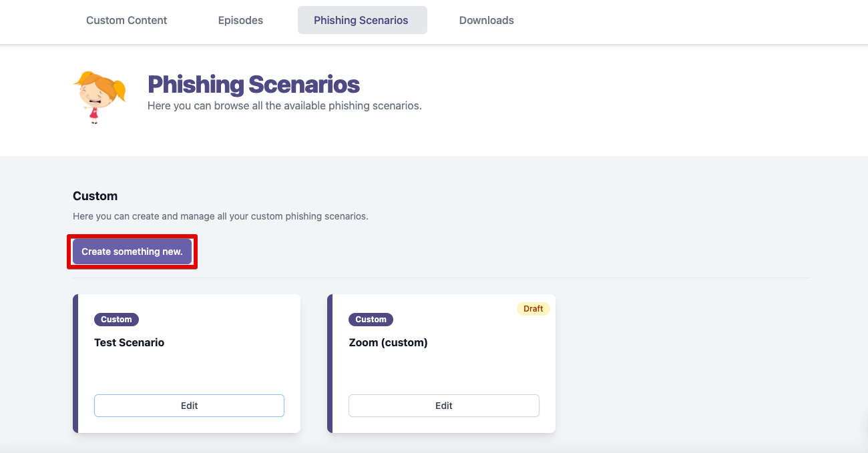Click the Test Scenario card title
868x453 pixels.
tap(129, 342)
